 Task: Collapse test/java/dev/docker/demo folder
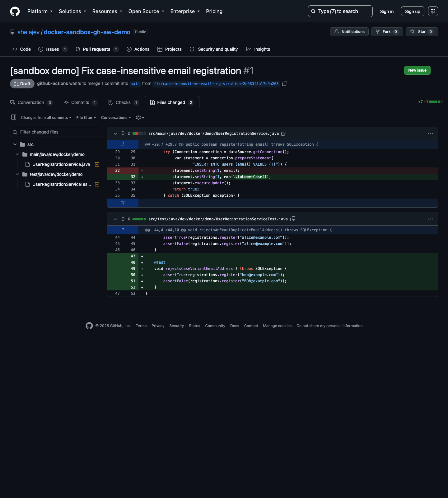[17, 174]
